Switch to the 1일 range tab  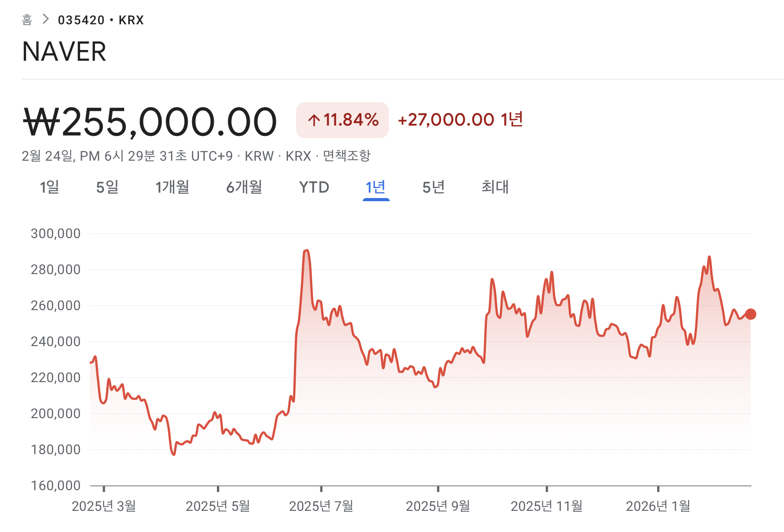point(50,187)
